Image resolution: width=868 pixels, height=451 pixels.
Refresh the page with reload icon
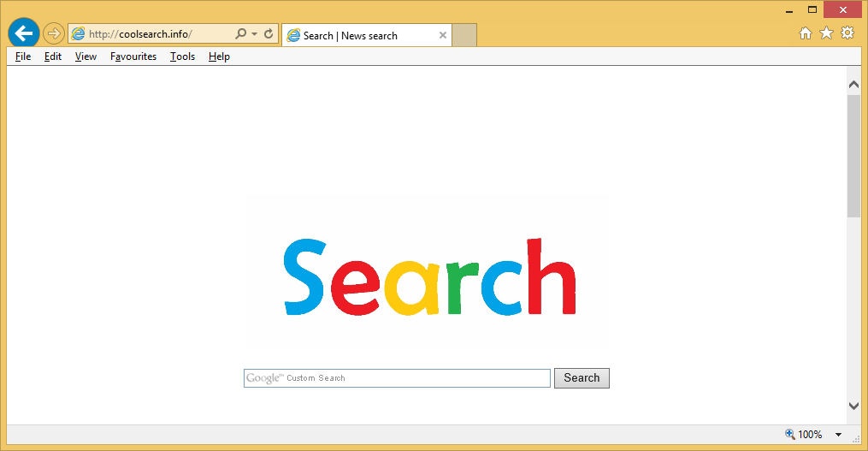pyautogui.click(x=269, y=33)
